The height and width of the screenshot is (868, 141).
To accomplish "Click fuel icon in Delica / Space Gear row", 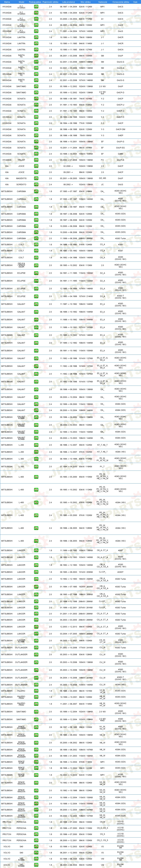I will point(36,265).
